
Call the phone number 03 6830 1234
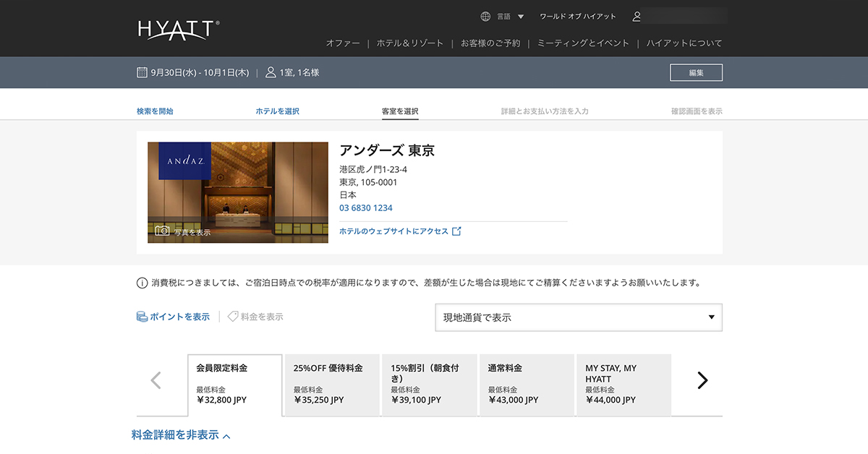click(366, 208)
